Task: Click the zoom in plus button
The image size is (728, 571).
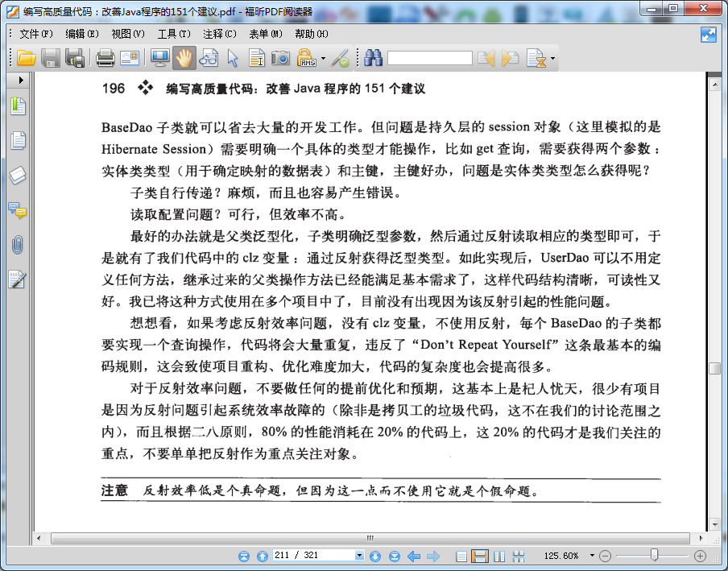Action: coord(700,555)
